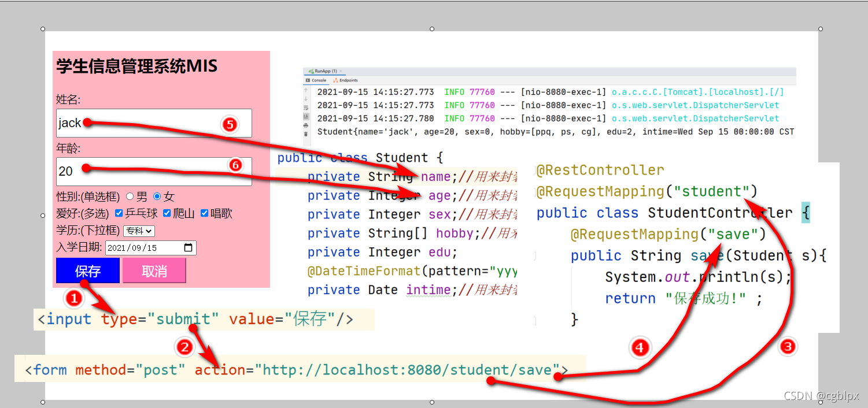Click the pink 取消 button
The image size is (868, 408).
pos(154,270)
